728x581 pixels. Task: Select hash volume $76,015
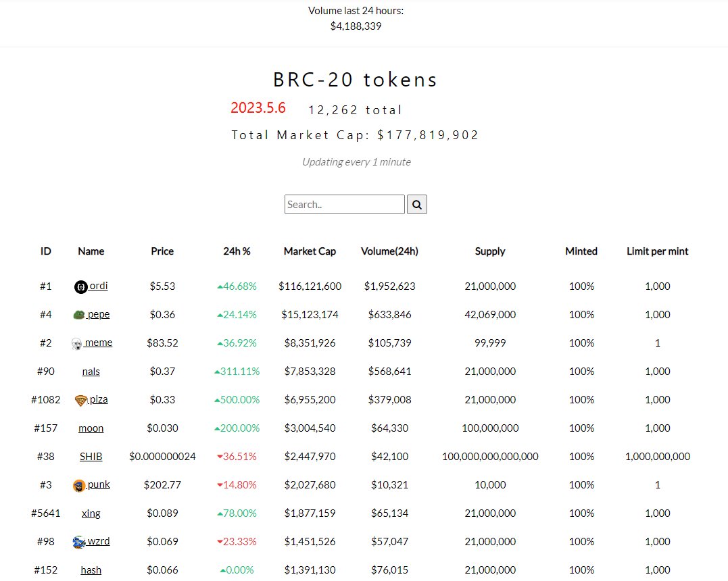pyautogui.click(x=389, y=570)
